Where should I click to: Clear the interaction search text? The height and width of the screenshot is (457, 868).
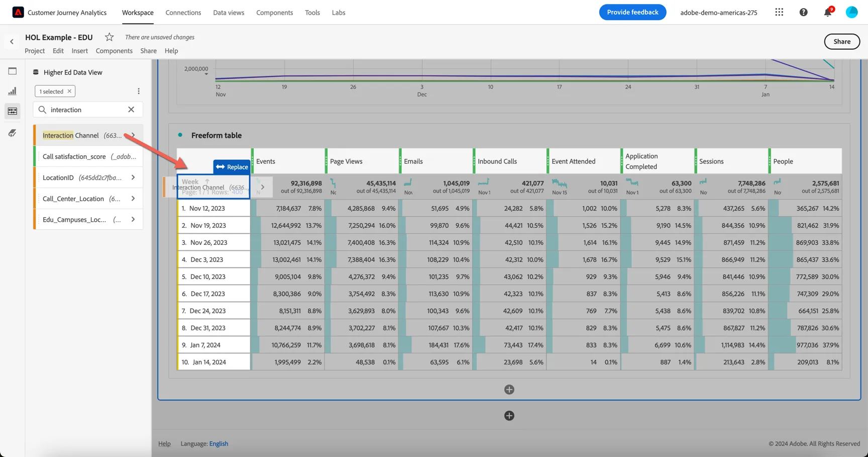click(131, 110)
